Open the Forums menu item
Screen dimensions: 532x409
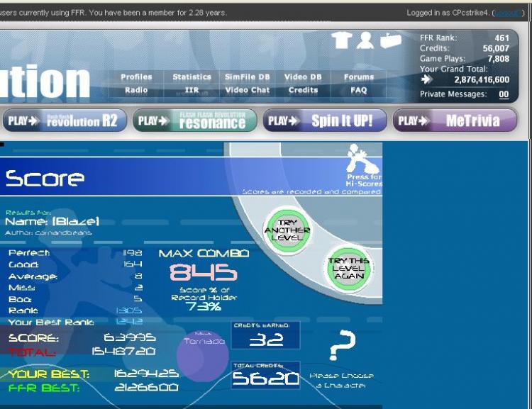point(359,77)
